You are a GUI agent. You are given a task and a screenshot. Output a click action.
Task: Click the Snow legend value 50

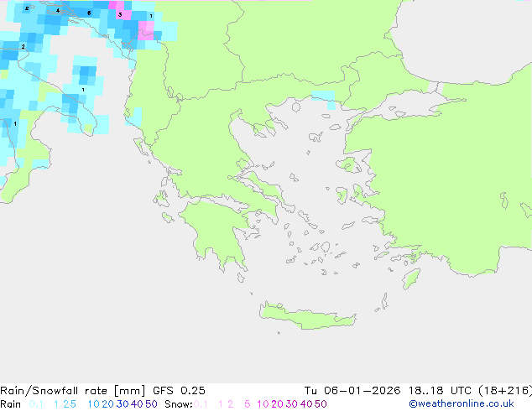click(x=321, y=404)
